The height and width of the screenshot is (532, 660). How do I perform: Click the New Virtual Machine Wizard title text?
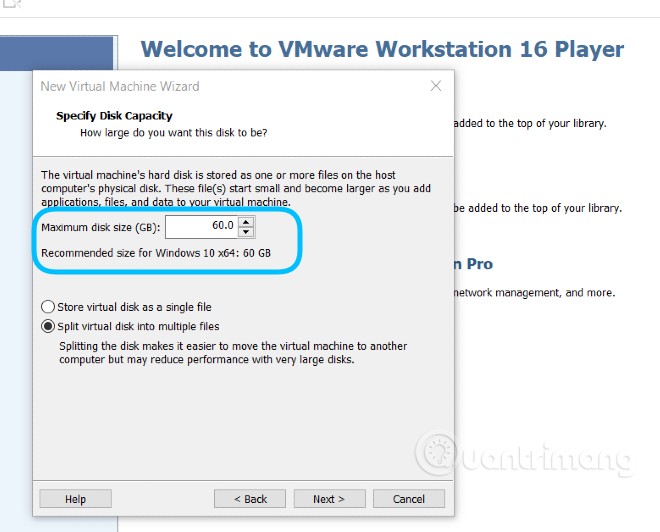click(120, 86)
